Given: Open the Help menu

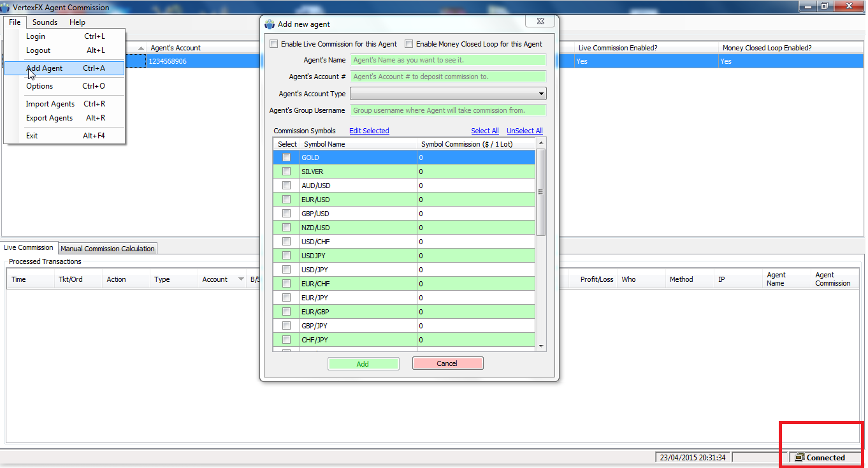Looking at the screenshot, I should coord(77,22).
